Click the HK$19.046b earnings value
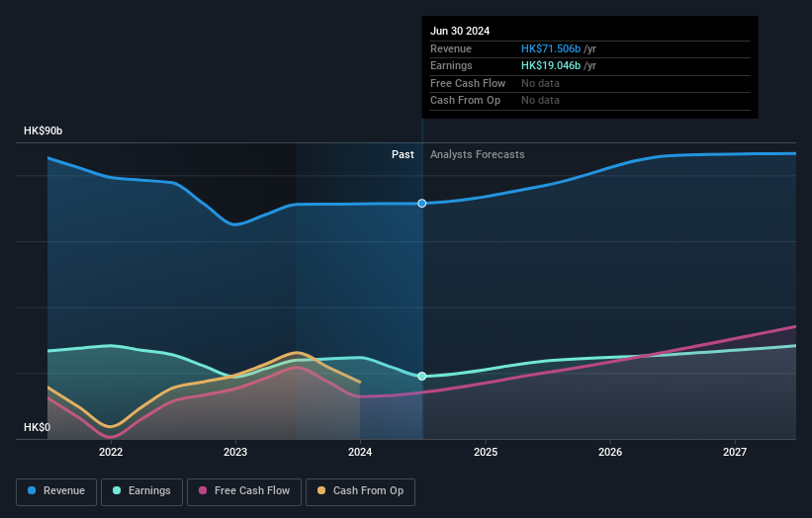Screen dimensions: 812x518 [x=551, y=65]
